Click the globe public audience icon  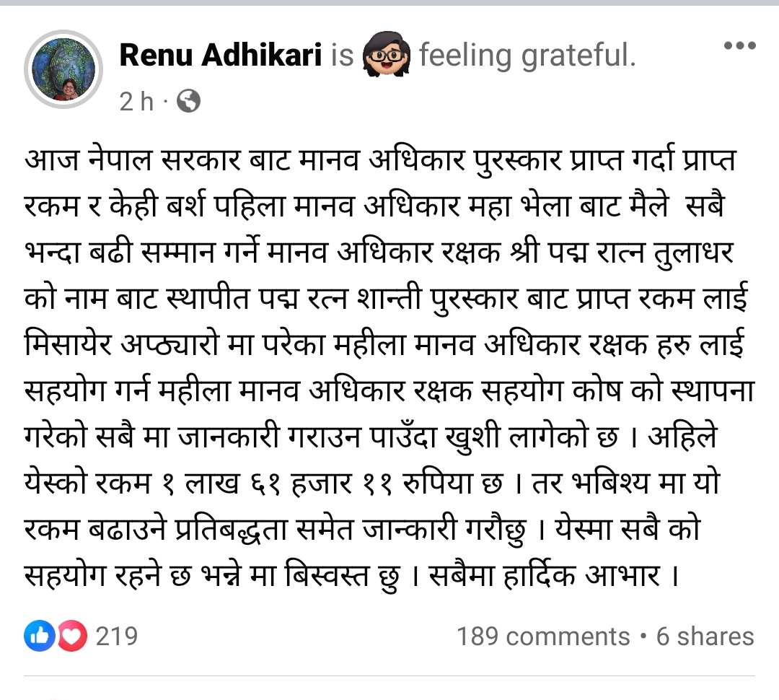pyautogui.click(x=189, y=101)
